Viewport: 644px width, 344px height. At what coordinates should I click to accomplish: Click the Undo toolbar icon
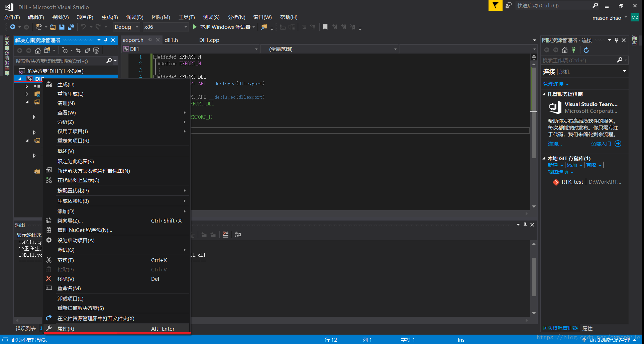(83, 27)
